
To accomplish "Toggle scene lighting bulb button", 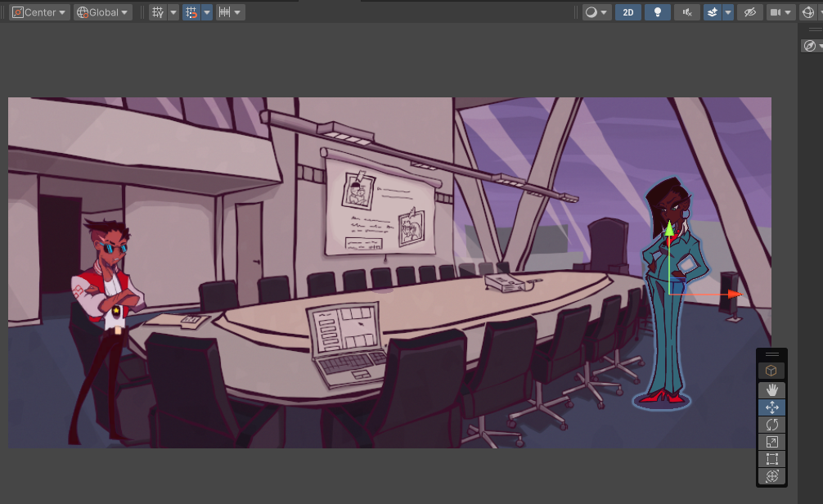I will click(657, 12).
